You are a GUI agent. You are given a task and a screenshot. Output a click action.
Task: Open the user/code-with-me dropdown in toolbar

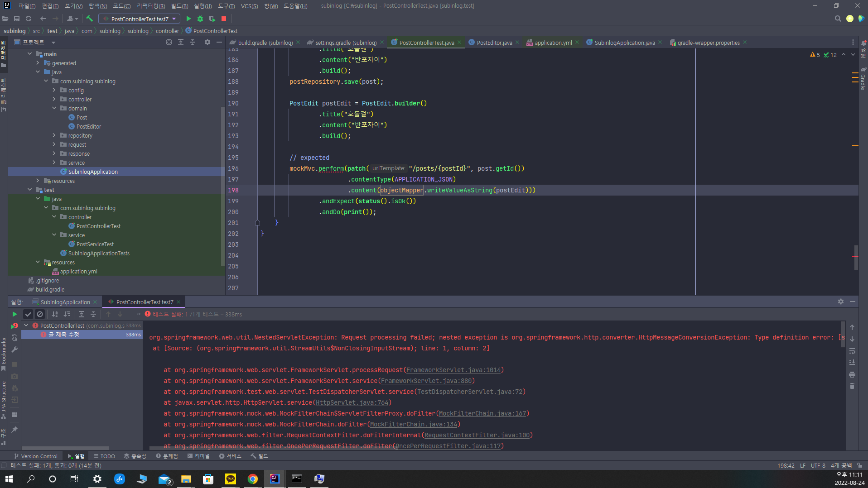tap(72, 19)
